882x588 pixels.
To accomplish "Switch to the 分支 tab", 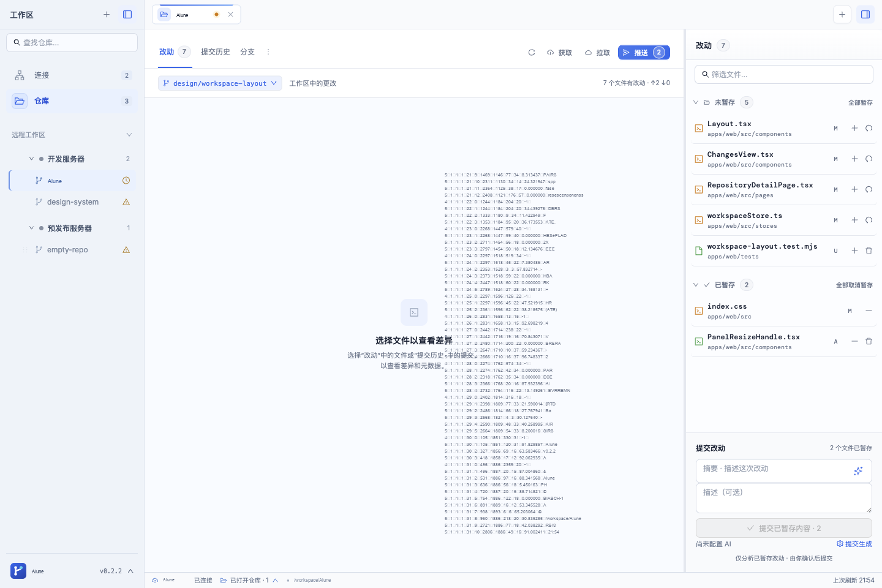I will (247, 52).
